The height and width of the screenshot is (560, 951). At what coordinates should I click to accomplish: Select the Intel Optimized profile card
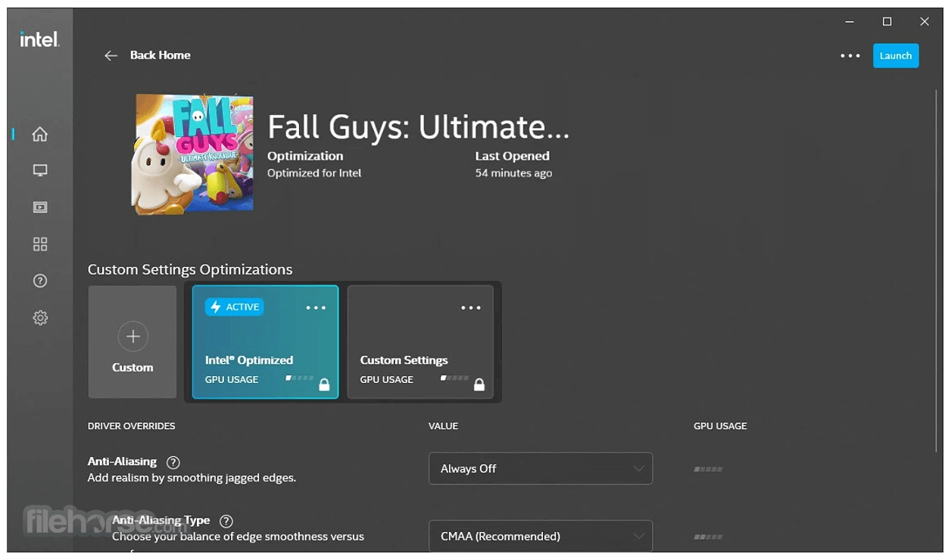pos(265,342)
